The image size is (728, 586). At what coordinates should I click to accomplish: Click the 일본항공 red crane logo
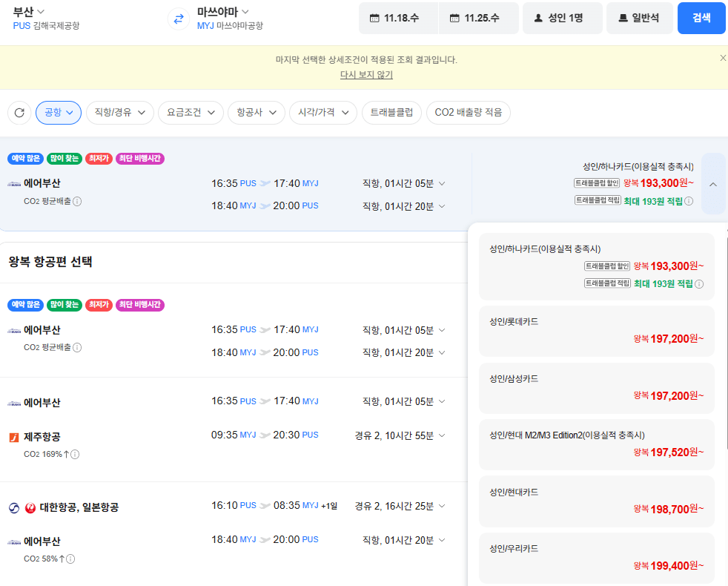point(30,508)
